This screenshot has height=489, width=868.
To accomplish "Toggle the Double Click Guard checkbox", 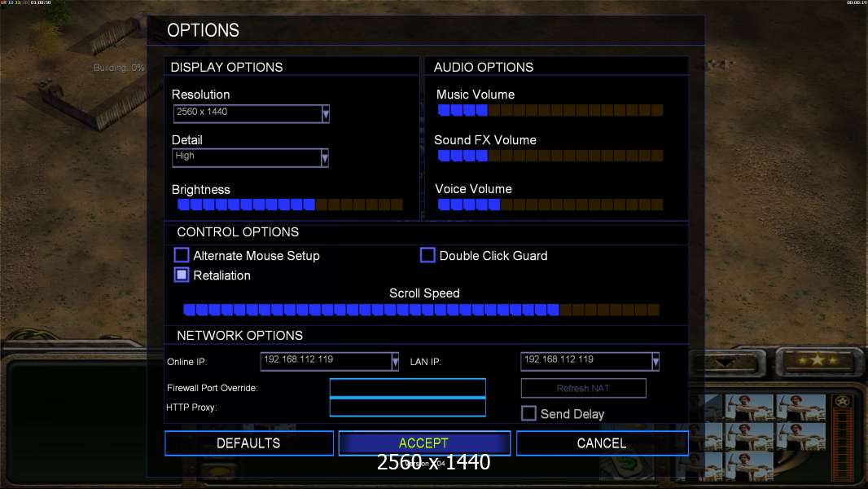I will [427, 255].
